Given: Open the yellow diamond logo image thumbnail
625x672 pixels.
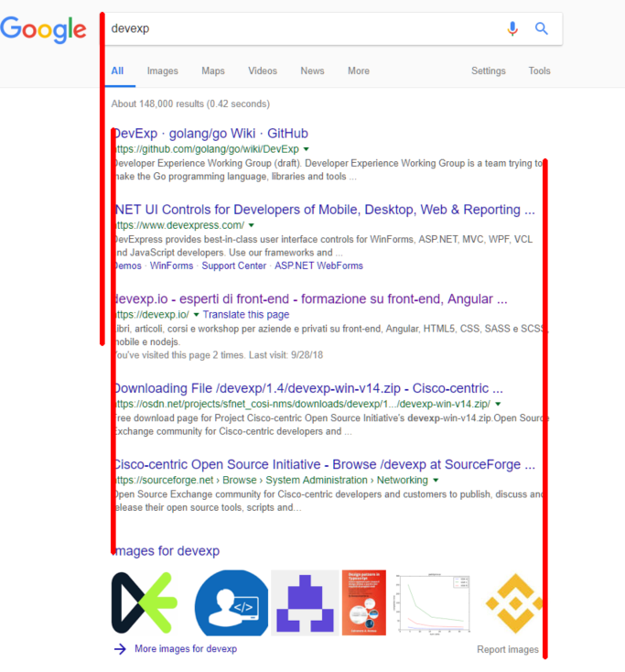Looking at the screenshot, I should [x=513, y=602].
